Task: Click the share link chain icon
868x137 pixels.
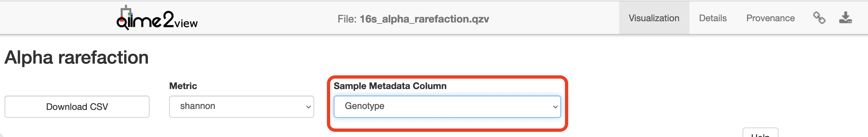Action: pos(819,18)
